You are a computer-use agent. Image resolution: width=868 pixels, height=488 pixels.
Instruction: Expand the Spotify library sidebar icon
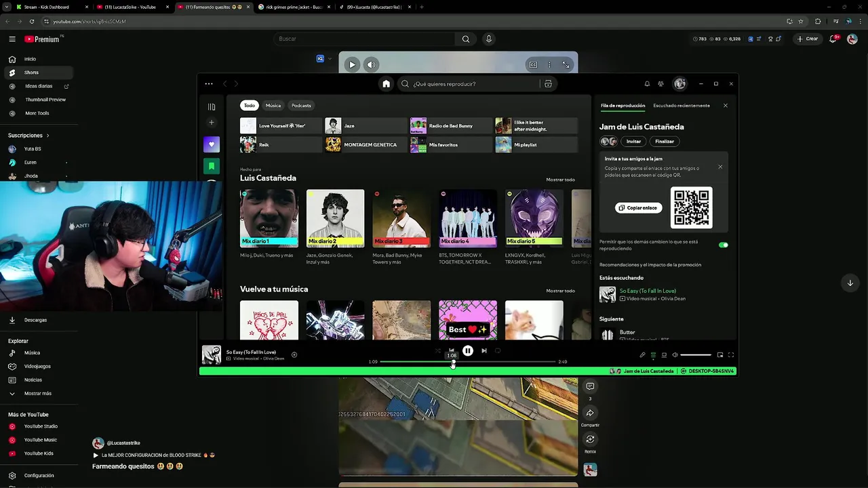tap(212, 106)
